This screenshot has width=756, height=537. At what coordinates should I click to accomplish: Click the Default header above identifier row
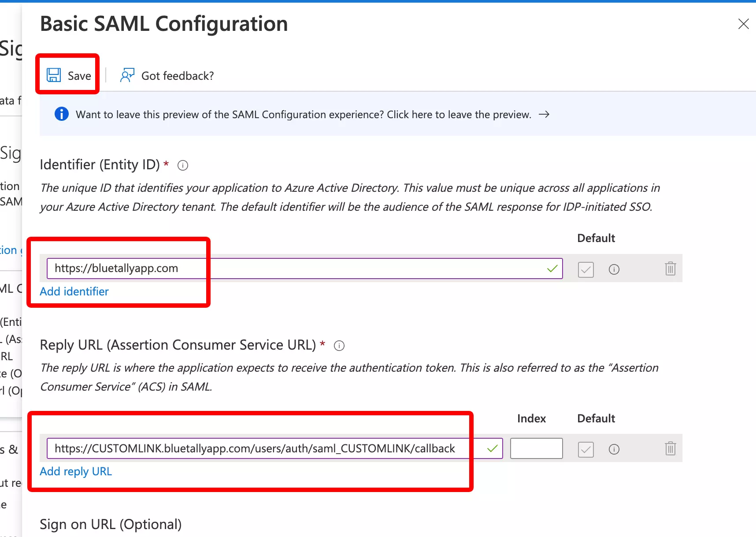click(x=596, y=238)
